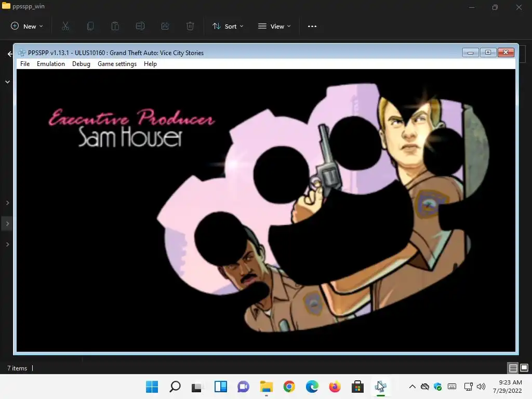Click the Rename icon in Explorer toolbar
This screenshot has height=399, width=532.
click(140, 26)
